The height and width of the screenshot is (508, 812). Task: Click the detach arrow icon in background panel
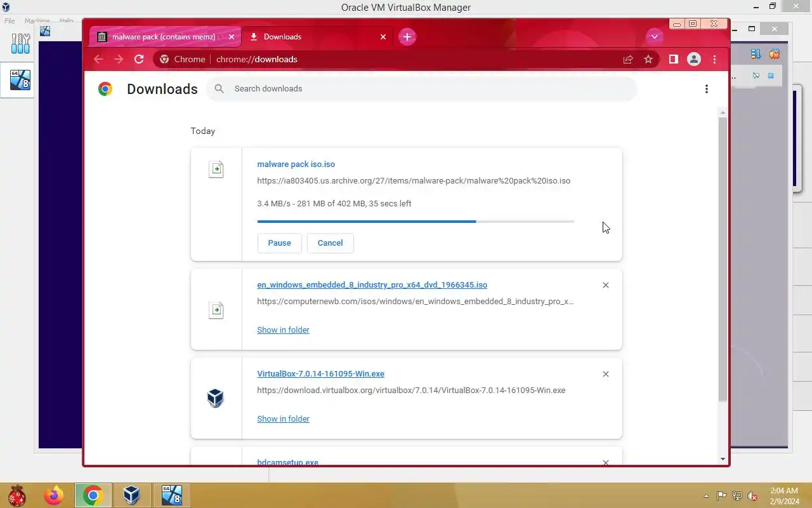756,76
